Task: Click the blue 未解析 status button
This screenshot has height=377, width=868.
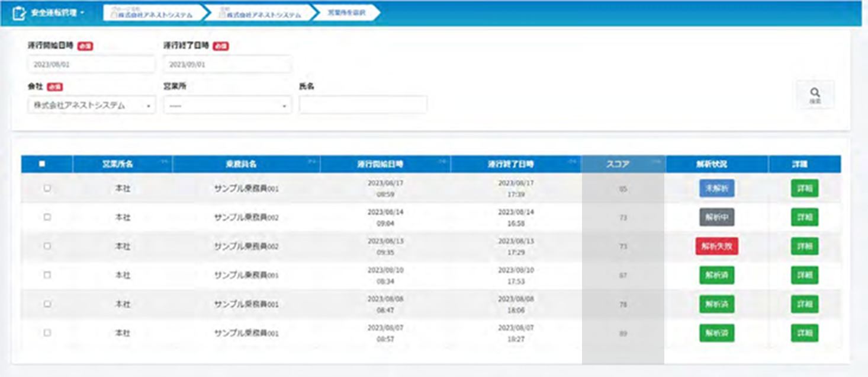Action: click(x=716, y=188)
